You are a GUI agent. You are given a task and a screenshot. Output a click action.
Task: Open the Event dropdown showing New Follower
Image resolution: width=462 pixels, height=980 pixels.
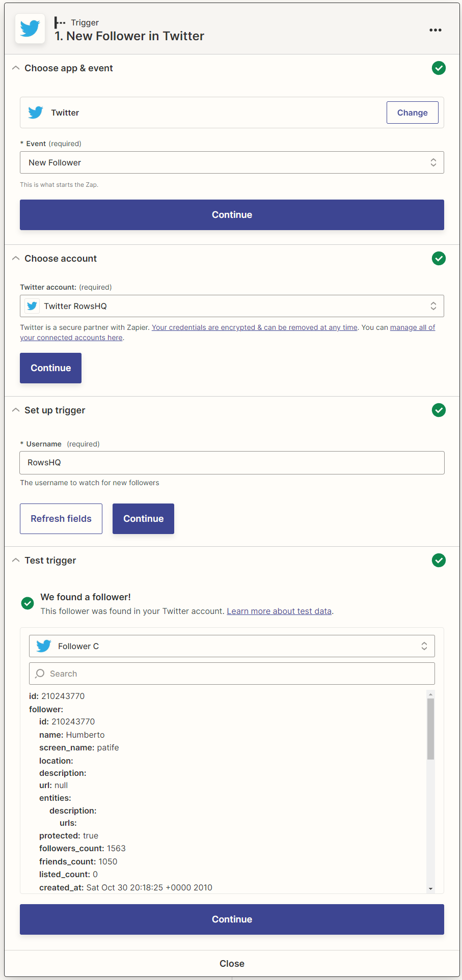[x=232, y=162]
